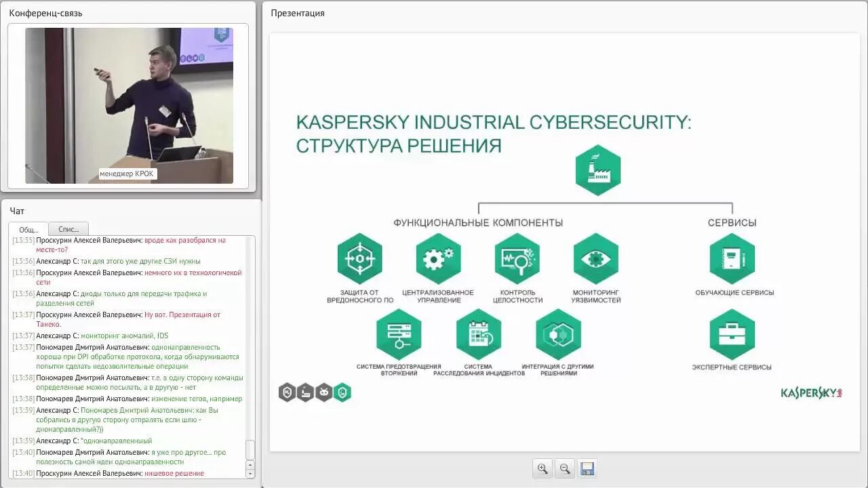Click the first gray hexagon badge
The image size is (868, 488).
[288, 392]
